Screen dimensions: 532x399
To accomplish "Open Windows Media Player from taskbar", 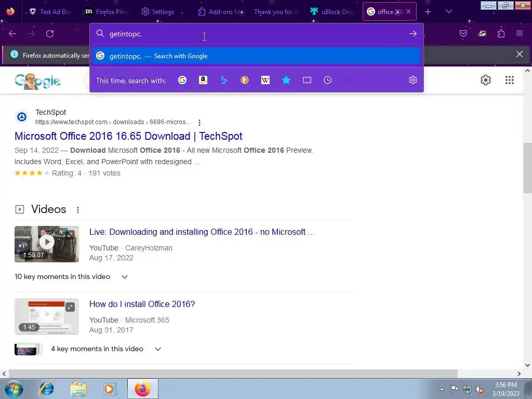I will coord(110,389).
